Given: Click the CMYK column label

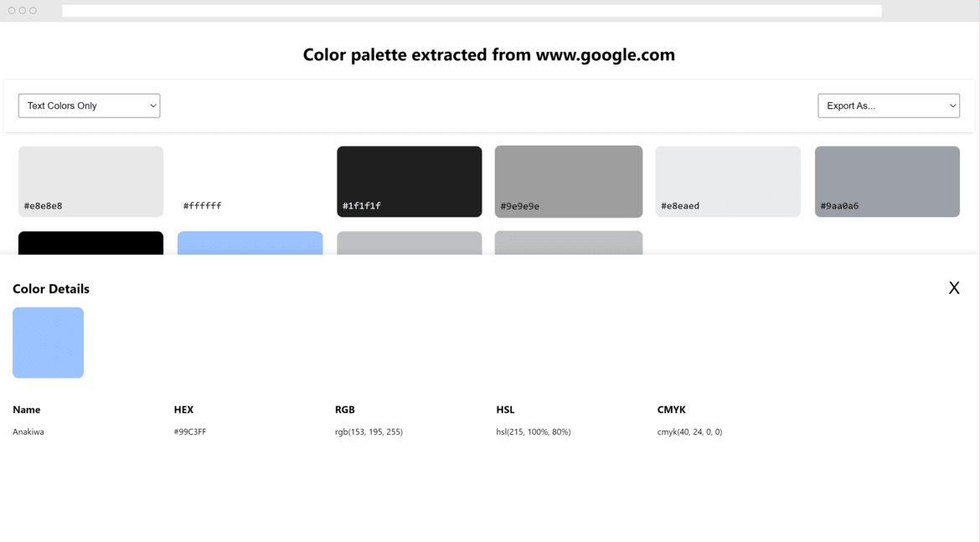Looking at the screenshot, I should [671, 410].
